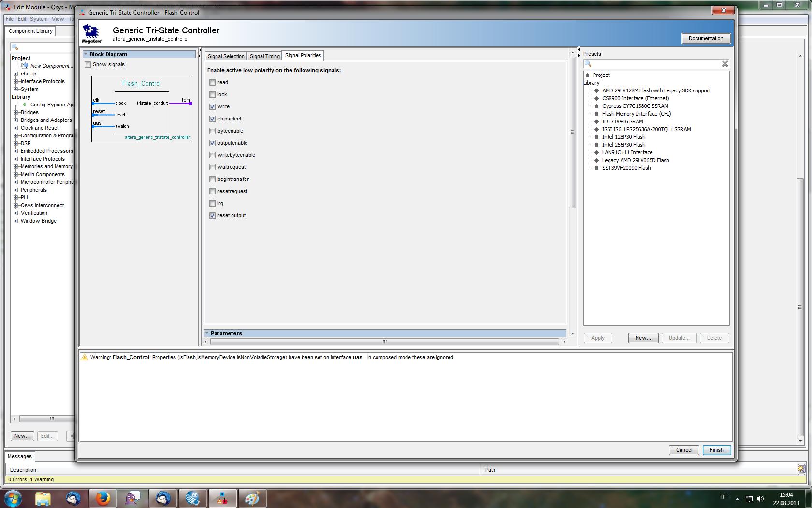This screenshot has width=812, height=508.
Task: Open Windows Explorer folder icon in taskbar
Action: (x=43, y=498)
